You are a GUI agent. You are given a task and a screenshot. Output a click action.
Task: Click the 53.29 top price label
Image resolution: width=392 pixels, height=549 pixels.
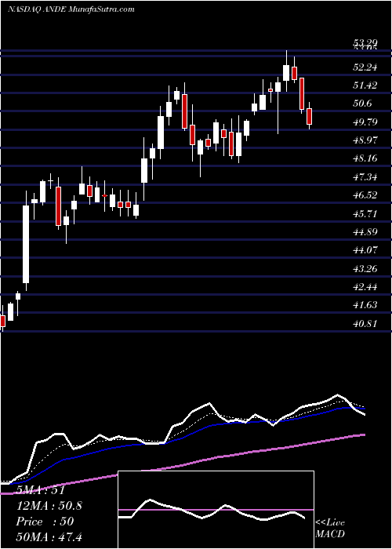pos(365,43)
